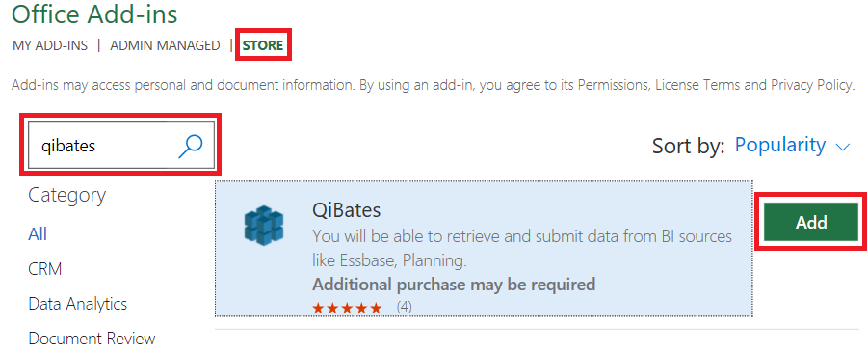Select the Data Analytics category
Image resolution: width=868 pixels, height=354 pixels.
coord(77,304)
